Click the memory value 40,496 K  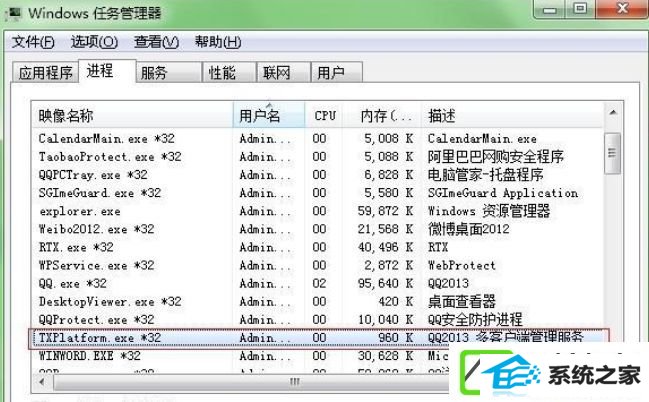point(385,247)
